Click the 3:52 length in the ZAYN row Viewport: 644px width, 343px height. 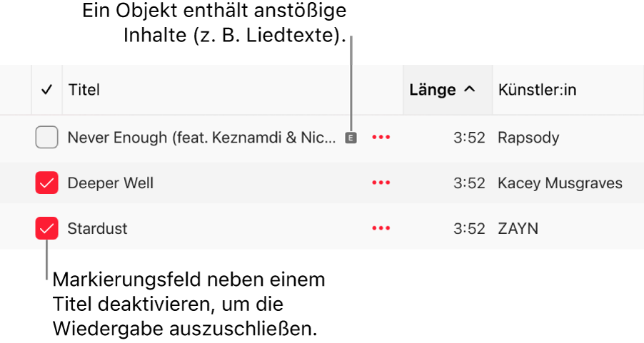[470, 229]
